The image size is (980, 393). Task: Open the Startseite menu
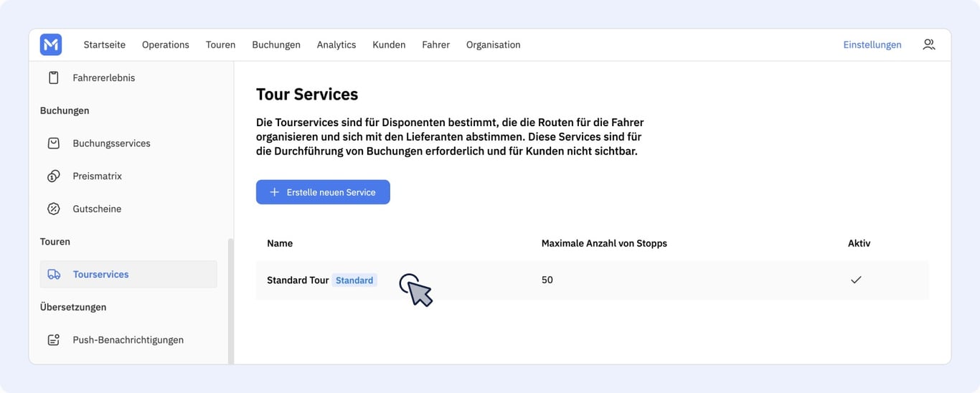105,44
